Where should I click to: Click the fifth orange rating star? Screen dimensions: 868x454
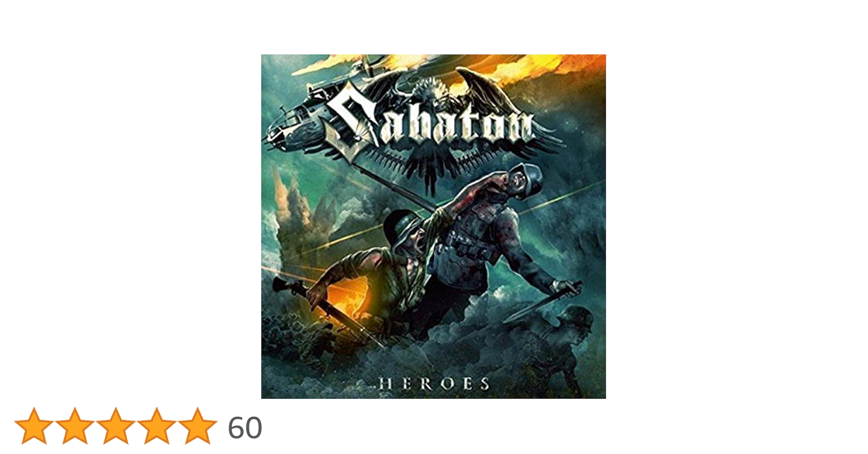pos(197,426)
